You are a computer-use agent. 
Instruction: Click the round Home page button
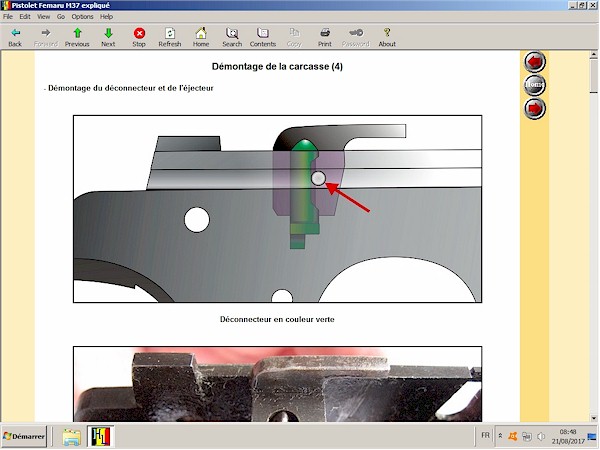(535, 85)
